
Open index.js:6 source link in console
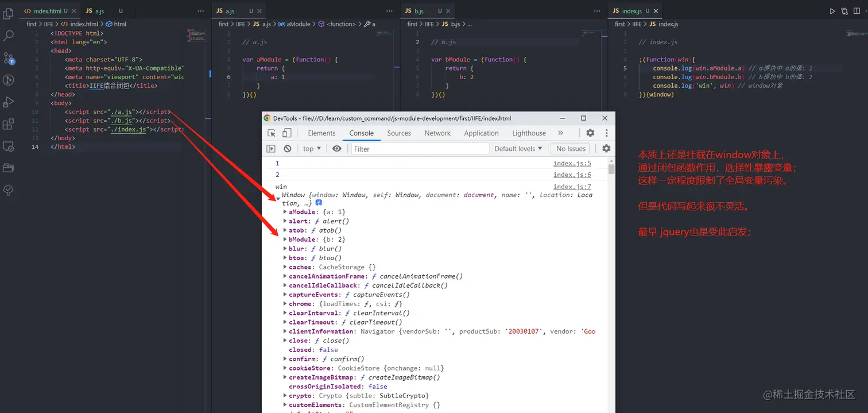click(572, 175)
